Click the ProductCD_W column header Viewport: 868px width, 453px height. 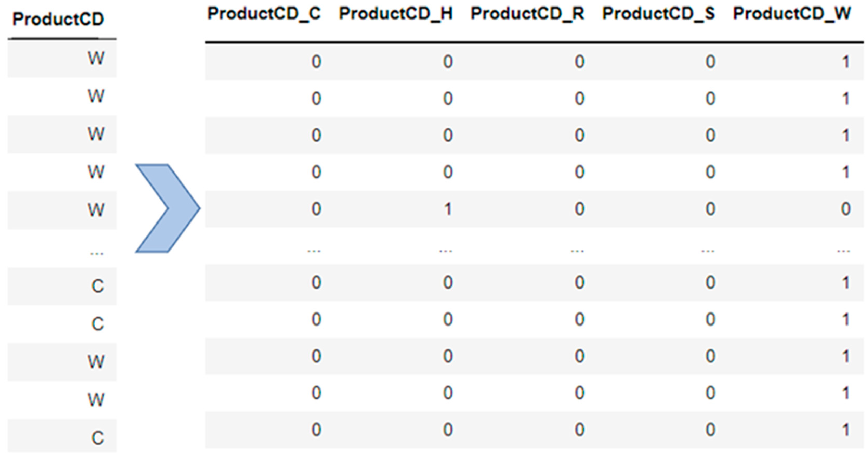pyautogui.click(x=792, y=14)
